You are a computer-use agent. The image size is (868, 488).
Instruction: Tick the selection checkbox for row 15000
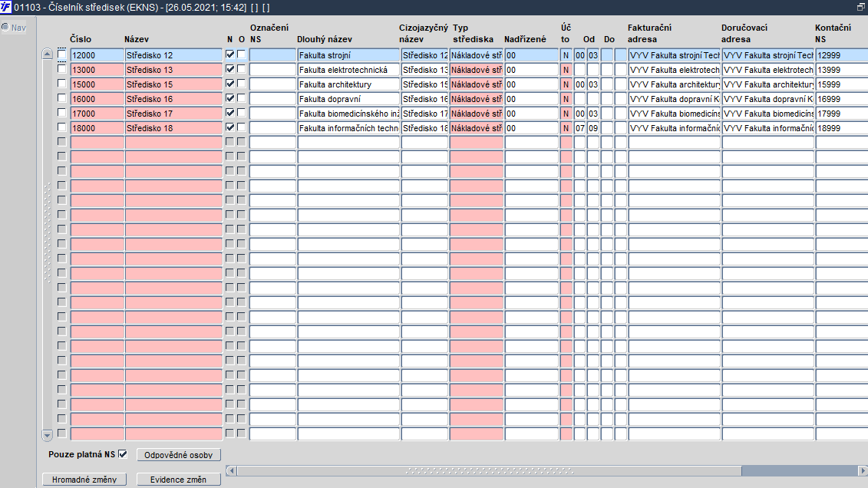coord(61,84)
